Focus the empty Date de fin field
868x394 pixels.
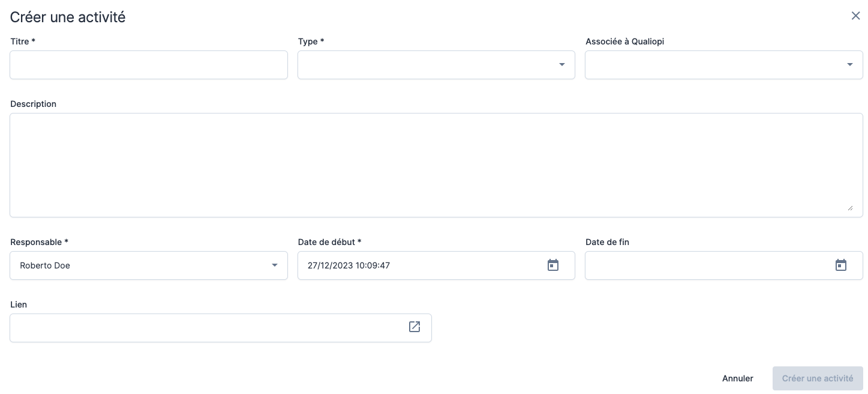point(708,265)
